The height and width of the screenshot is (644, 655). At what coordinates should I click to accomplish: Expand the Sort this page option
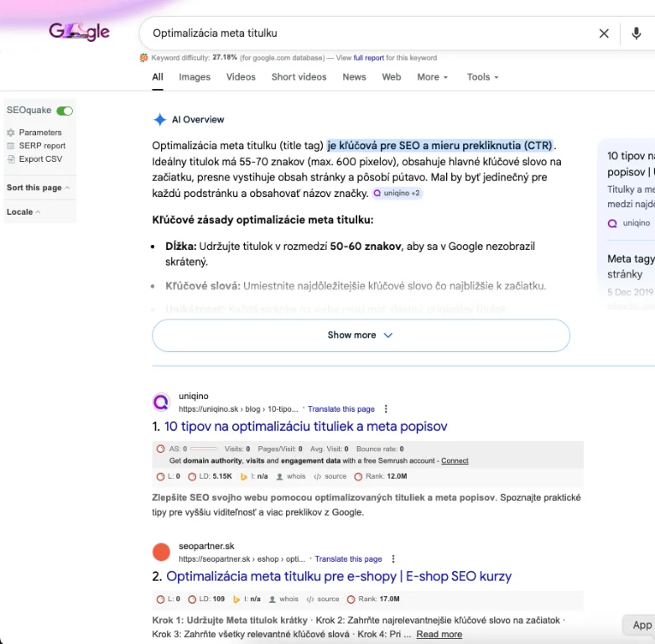tap(38, 188)
